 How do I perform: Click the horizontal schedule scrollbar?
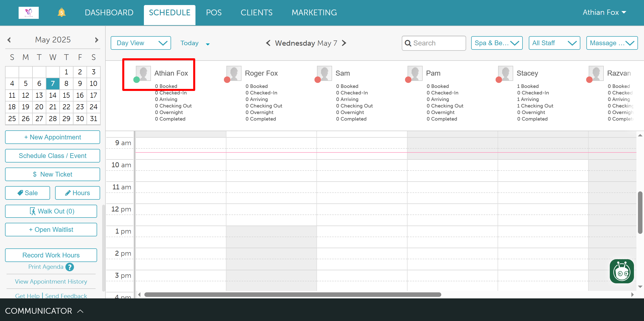[292, 294]
